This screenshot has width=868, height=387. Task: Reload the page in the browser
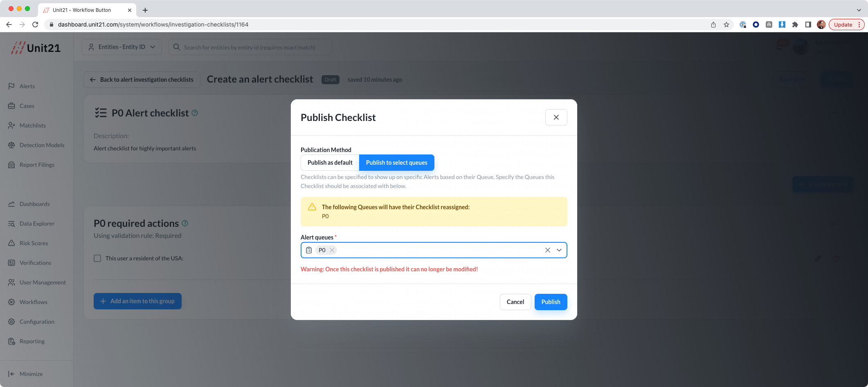(x=35, y=25)
